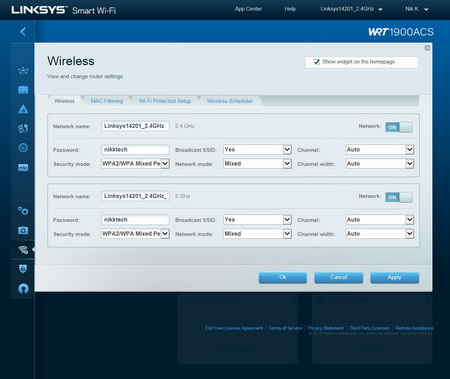The image size is (450, 379).
Task: Switch to the Wireless Scheduler tab
Action: [230, 101]
